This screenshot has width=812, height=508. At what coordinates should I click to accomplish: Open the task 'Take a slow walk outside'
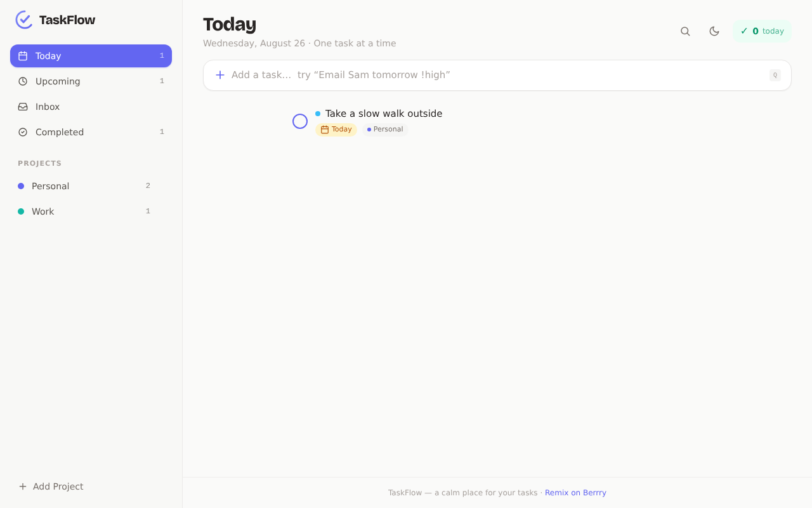point(384,114)
